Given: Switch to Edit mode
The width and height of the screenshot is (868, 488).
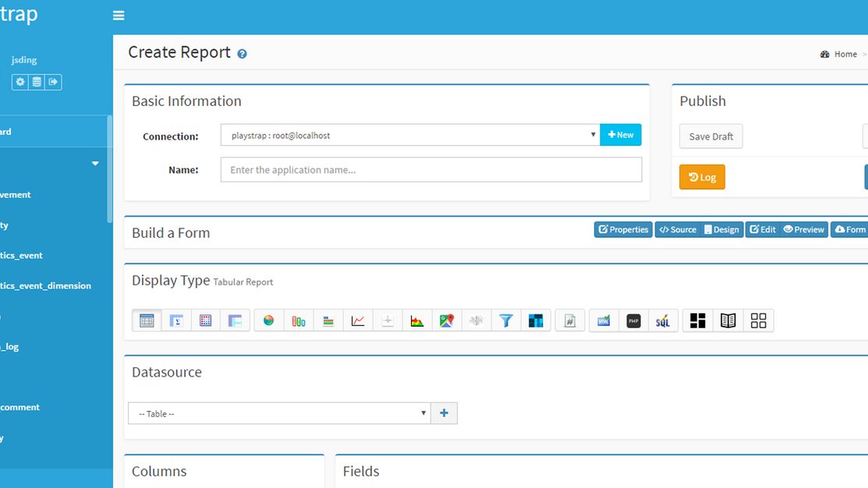Looking at the screenshot, I should tap(762, 230).
